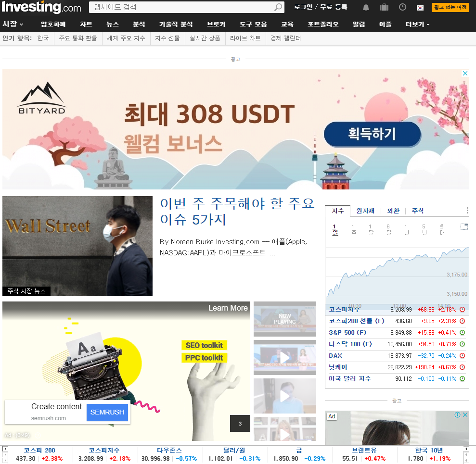Open the 뉴스 menu
This screenshot has height=464, width=476.
click(113, 24)
